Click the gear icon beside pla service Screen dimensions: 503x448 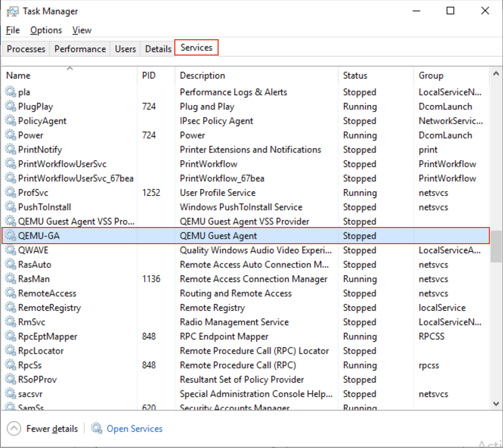click(x=10, y=91)
